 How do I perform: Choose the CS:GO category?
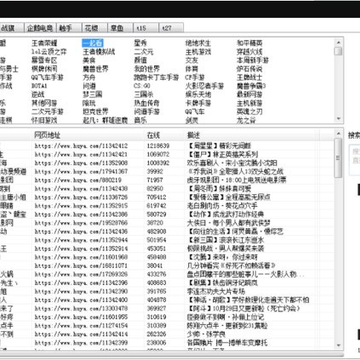[x=142, y=86]
